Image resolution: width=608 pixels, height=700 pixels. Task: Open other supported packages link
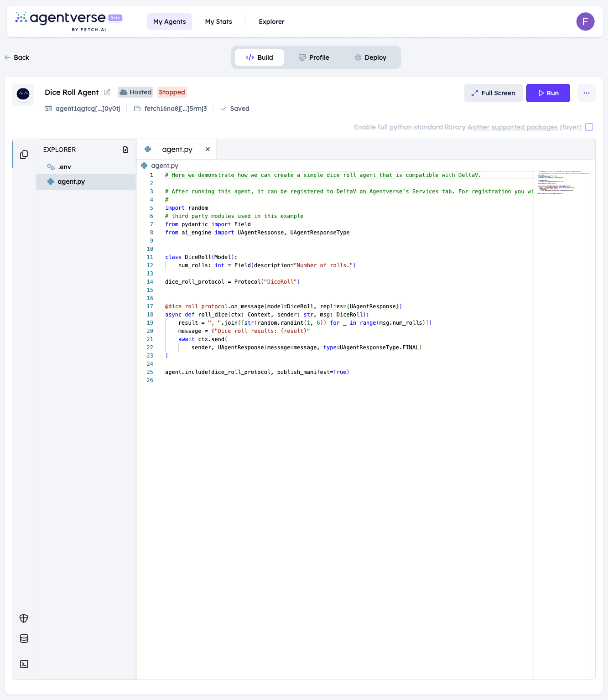[515, 127]
